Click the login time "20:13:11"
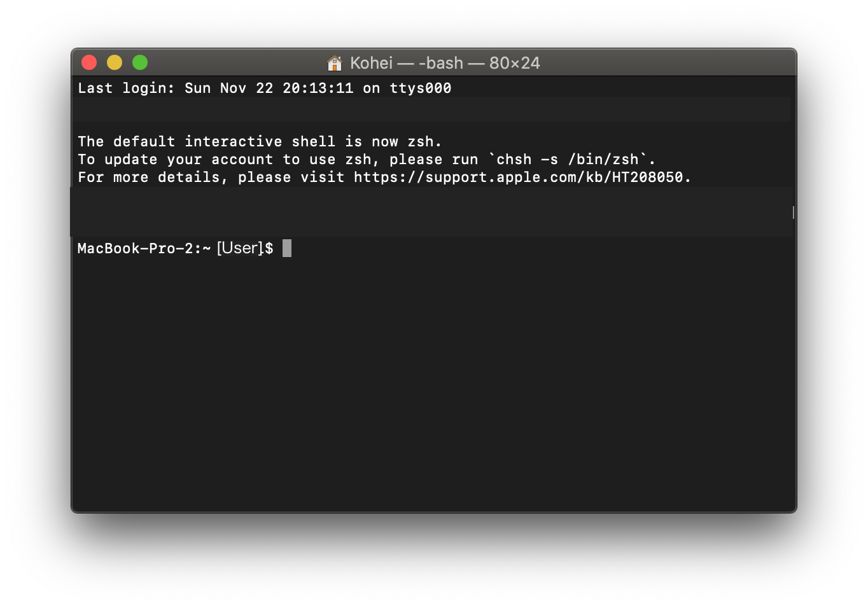Viewport: 868px width, 607px height. pos(318,88)
